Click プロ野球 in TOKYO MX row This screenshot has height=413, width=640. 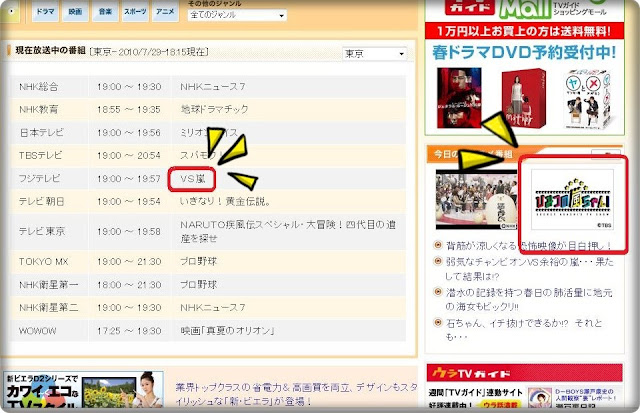tap(198, 262)
